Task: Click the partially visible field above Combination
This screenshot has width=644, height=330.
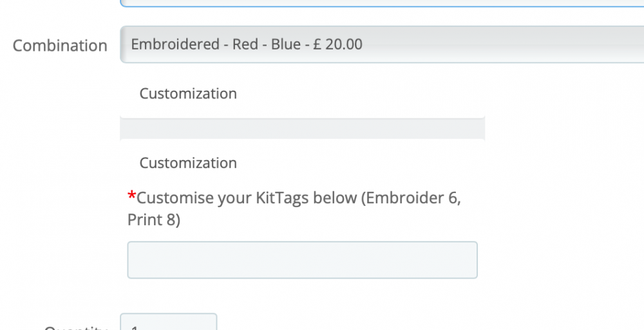Action: 380,3
